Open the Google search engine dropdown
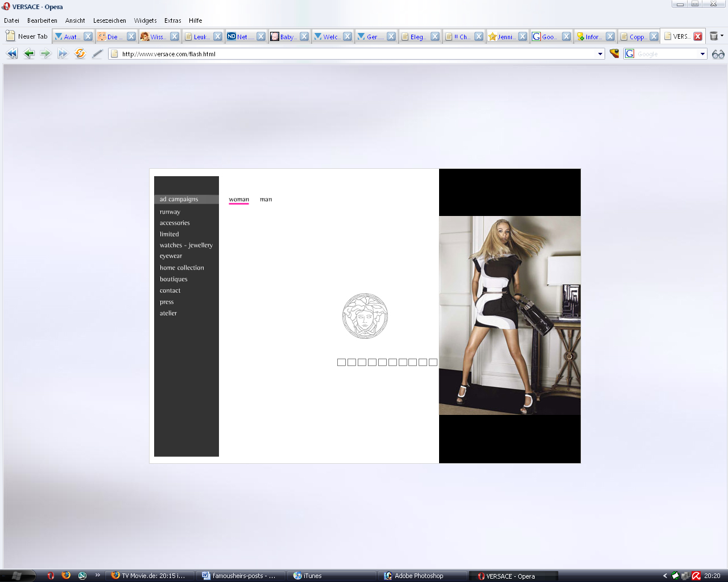 pos(702,54)
